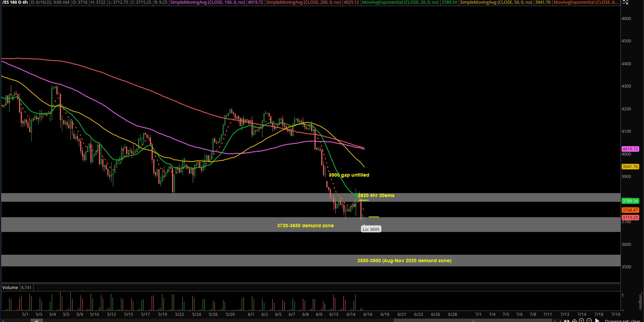Viewport: 644px width, 322px height.
Task: Click the 5/19 date on time axis
Action: pyautogui.click(x=163, y=314)
